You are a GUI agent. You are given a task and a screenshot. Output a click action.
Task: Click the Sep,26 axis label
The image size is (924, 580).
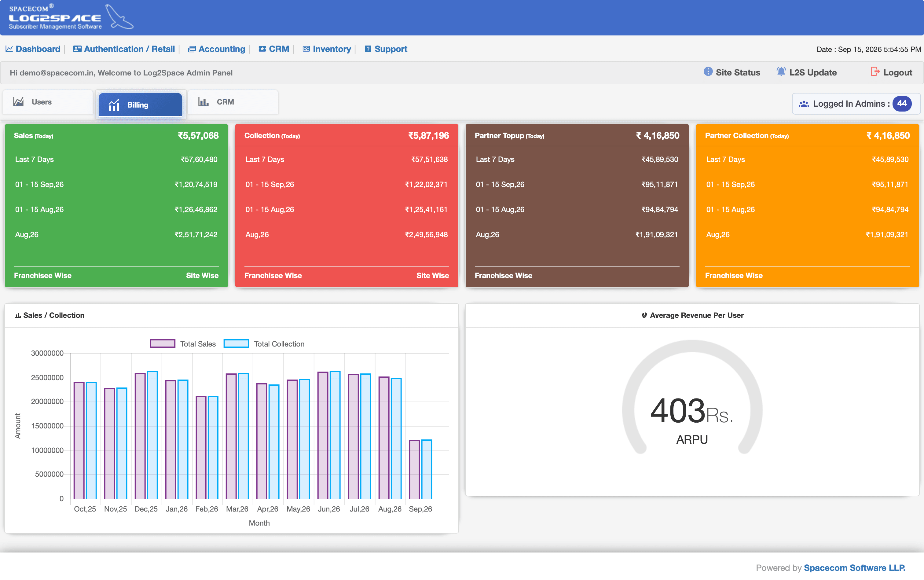pos(420,509)
